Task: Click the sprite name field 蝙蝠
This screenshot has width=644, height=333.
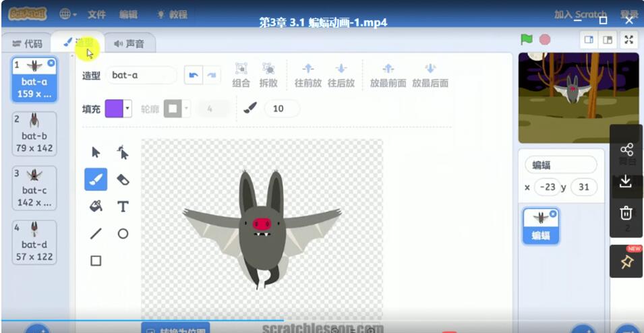Action: tap(560, 165)
